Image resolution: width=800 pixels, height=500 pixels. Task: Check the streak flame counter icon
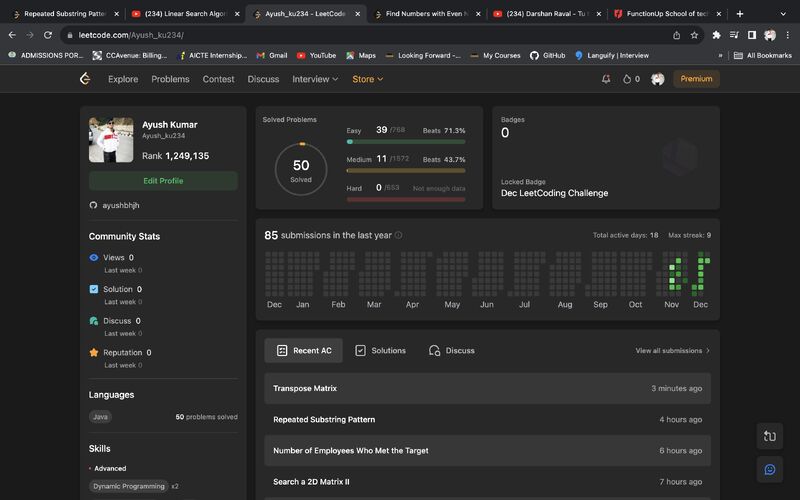click(627, 79)
